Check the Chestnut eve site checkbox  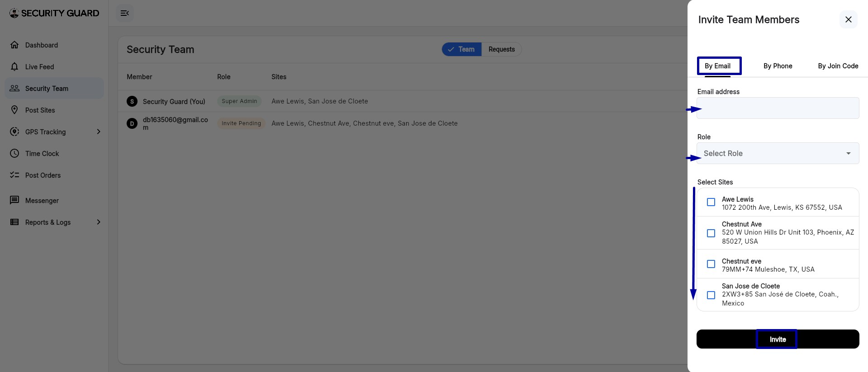point(711,264)
